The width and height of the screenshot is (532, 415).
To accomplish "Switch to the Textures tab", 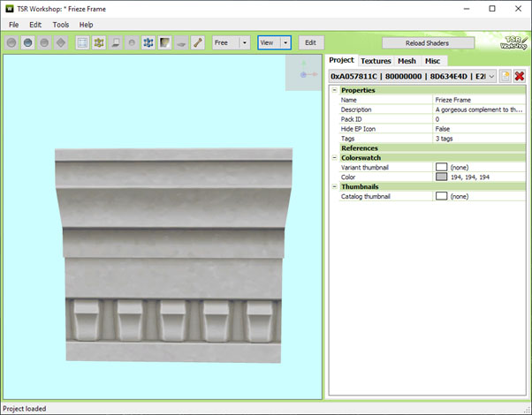I will pyautogui.click(x=376, y=61).
